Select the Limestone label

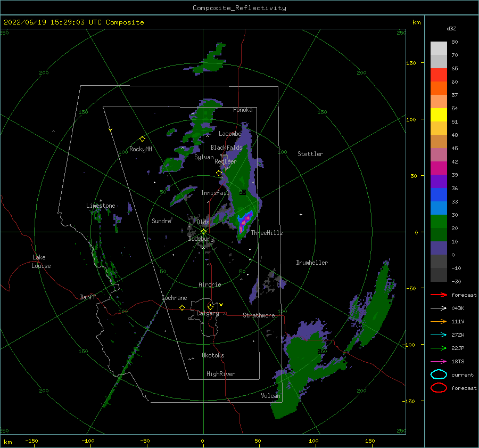[101, 206]
